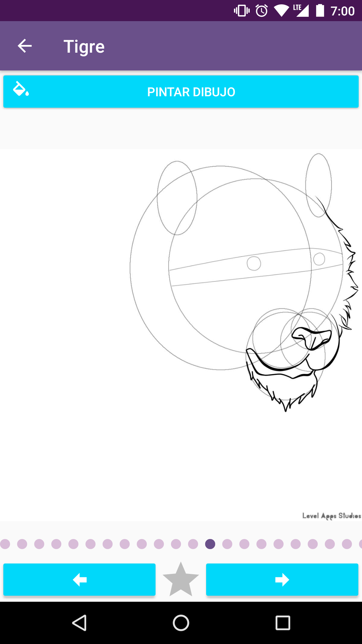Go back using the header arrow
Viewport: 362px width, 644px height.
click(x=24, y=46)
